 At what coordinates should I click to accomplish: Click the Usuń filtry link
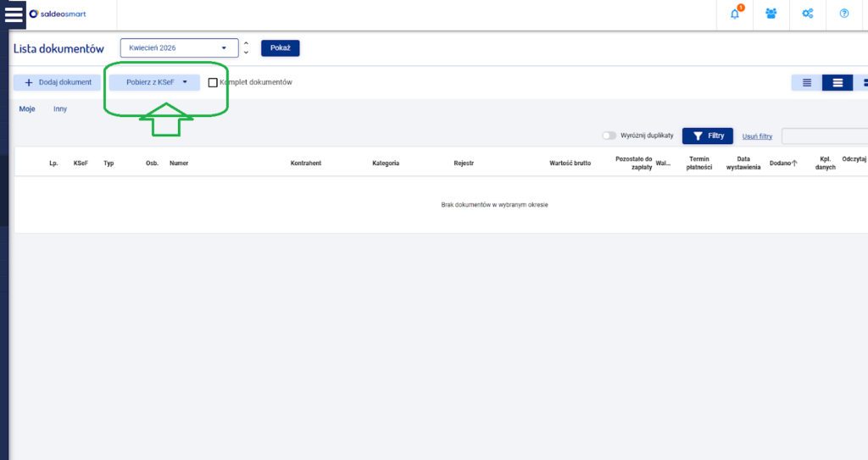757,136
